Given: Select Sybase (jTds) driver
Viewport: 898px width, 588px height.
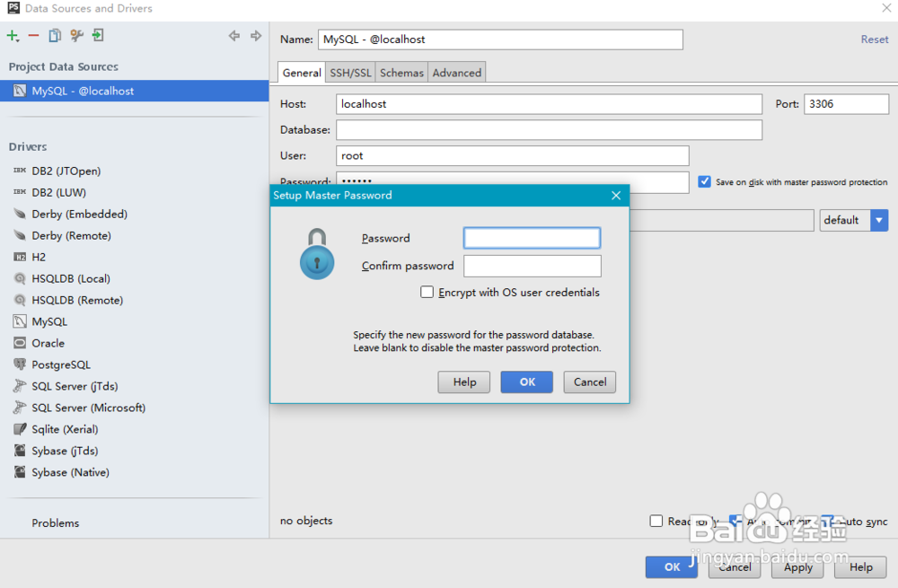Looking at the screenshot, I should (x=65, y=451).
